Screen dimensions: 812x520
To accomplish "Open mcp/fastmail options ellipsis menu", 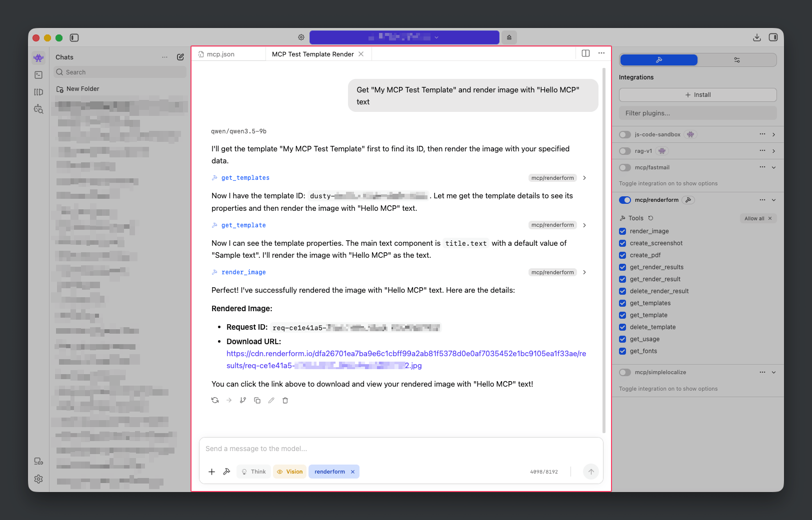I will [x=762, y=167].
